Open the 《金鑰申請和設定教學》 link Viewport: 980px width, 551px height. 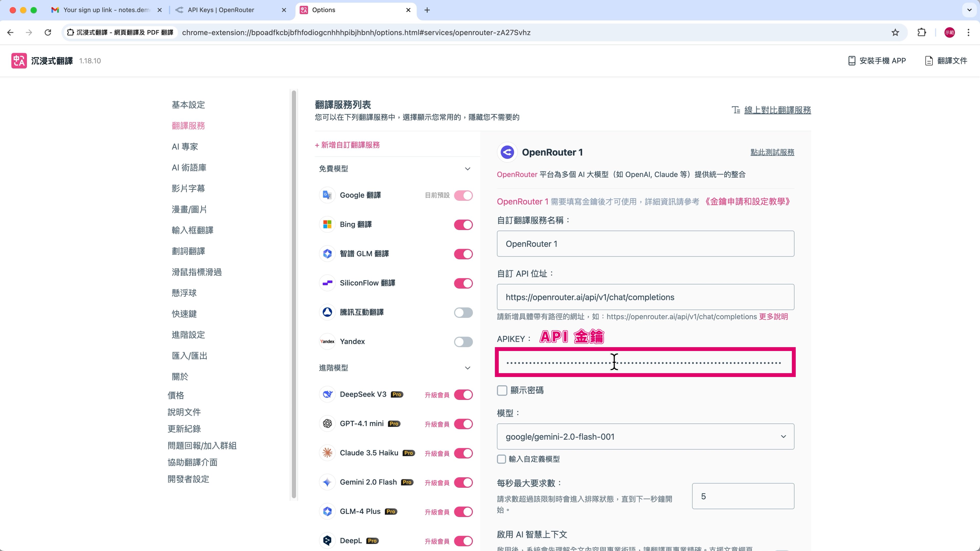tap(748, 202)
